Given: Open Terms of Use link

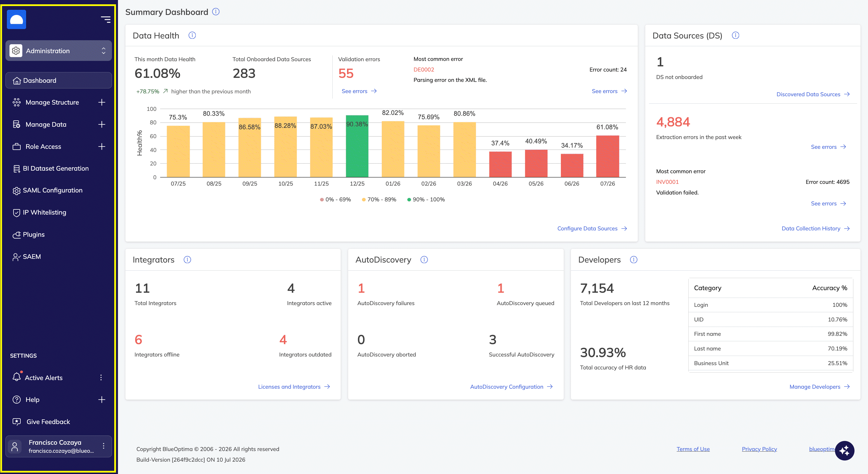Looking at the screenshot, I should (x=693, y=449).
